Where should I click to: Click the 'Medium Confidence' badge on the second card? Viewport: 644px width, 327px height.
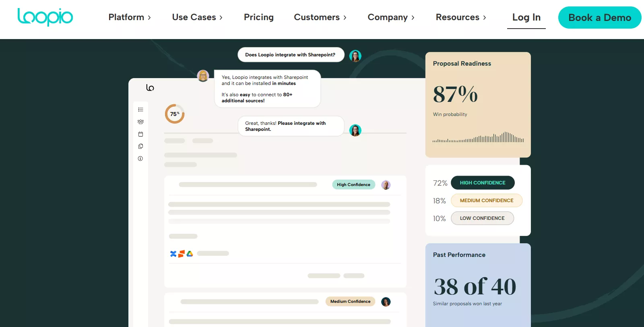click(351, 302)
